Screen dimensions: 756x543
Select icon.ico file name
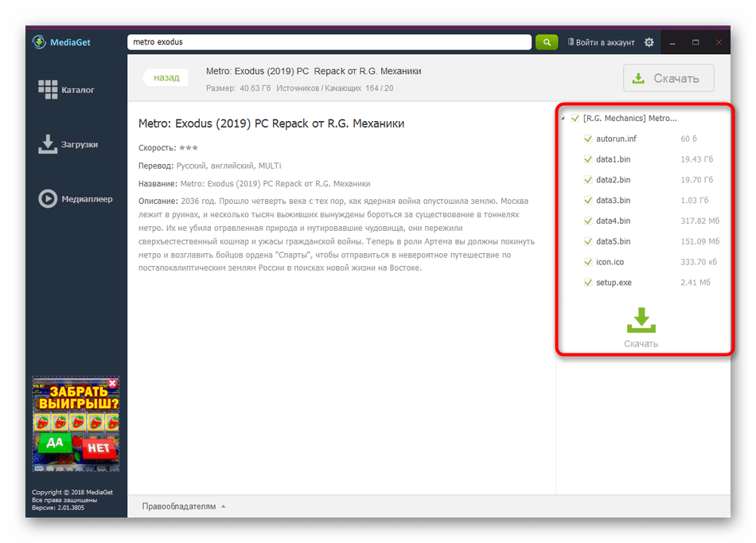[610, 262]
